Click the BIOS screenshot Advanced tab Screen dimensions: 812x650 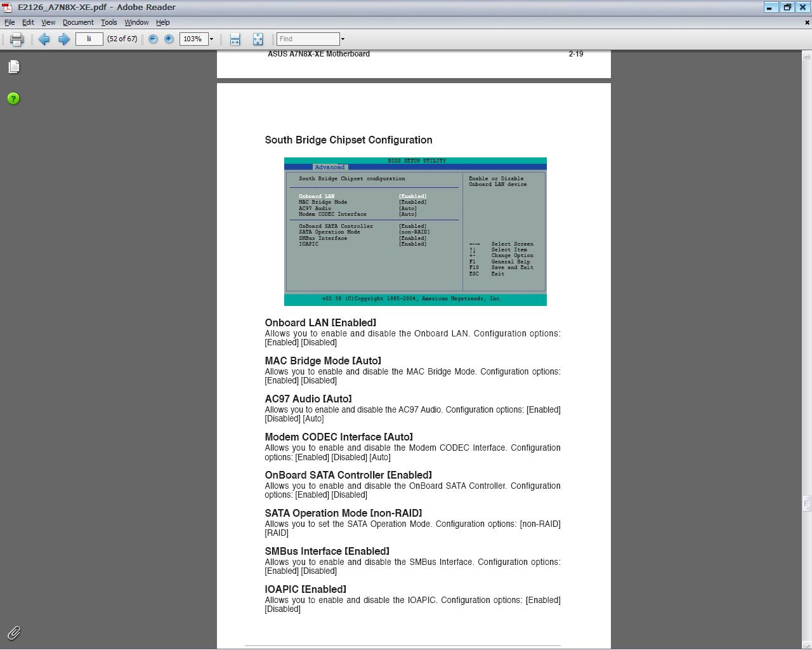coord(330,168)
